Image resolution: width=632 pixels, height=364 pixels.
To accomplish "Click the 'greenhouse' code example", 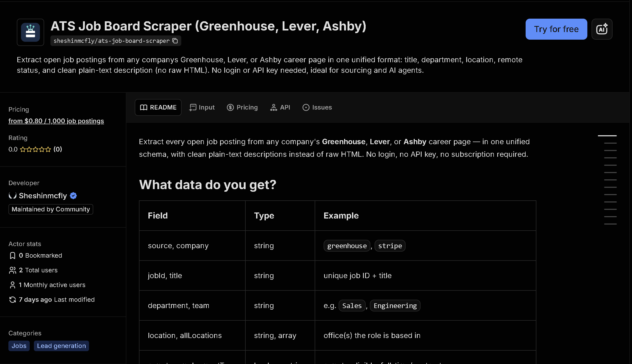I will tap(347, 246).
